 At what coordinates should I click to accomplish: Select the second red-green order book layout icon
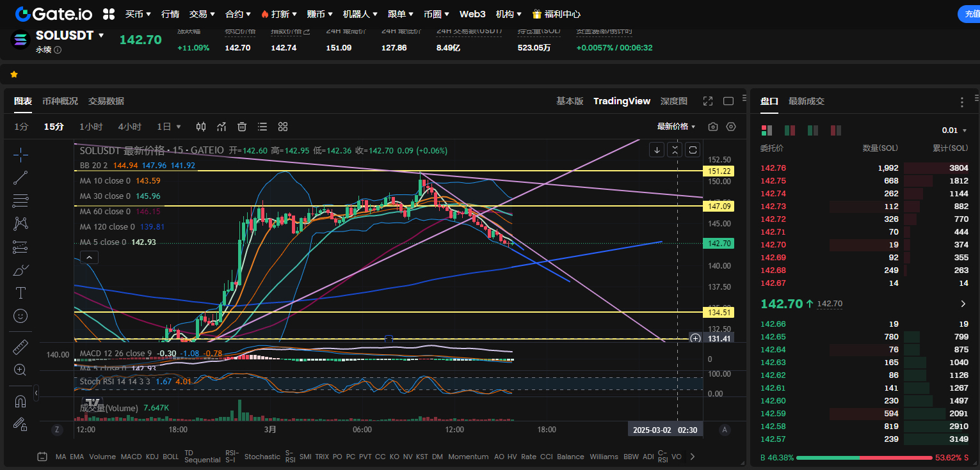pos(790,130)
